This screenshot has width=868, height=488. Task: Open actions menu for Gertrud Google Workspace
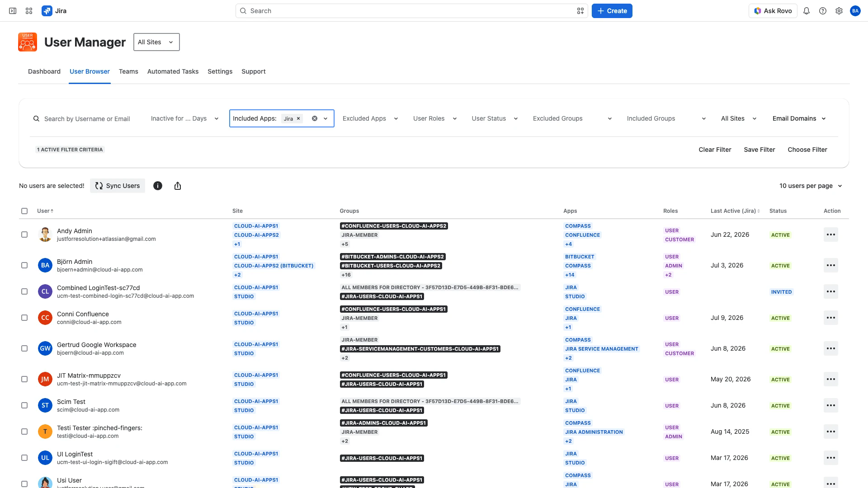(x=831, y=348)
